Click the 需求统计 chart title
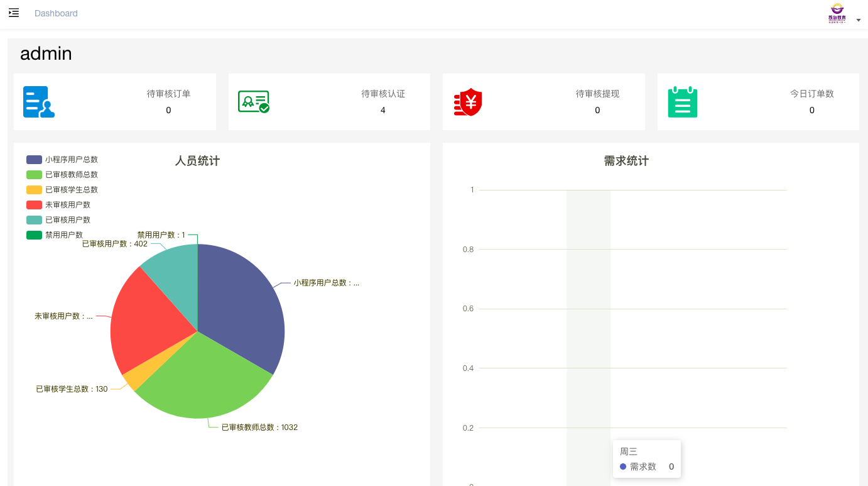Viewport: 868px width, 486px height. click(626, 161)
